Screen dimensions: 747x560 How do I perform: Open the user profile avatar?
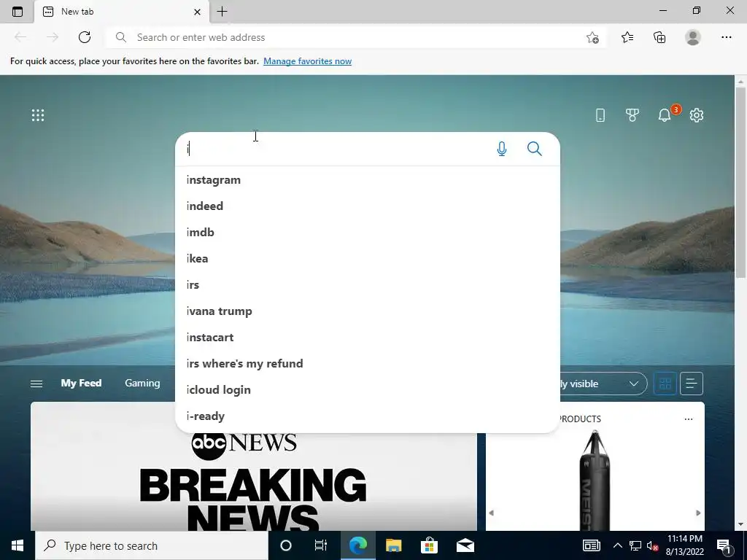pyautogui.click(x=693, y=37)
